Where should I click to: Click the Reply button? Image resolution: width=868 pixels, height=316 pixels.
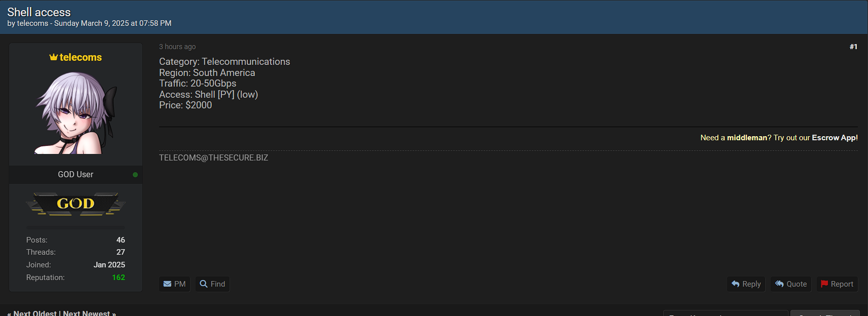pyautogui.click(x=746, y=284)
